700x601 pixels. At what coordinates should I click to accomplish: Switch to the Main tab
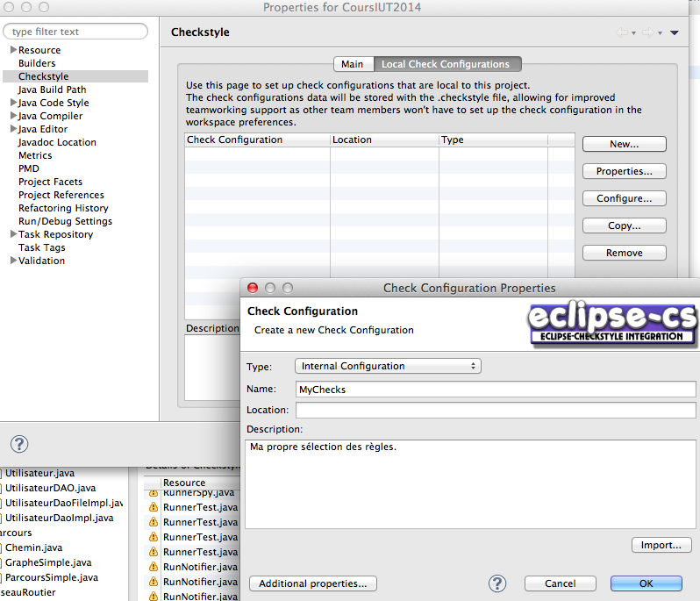click(x=352, y=64)
